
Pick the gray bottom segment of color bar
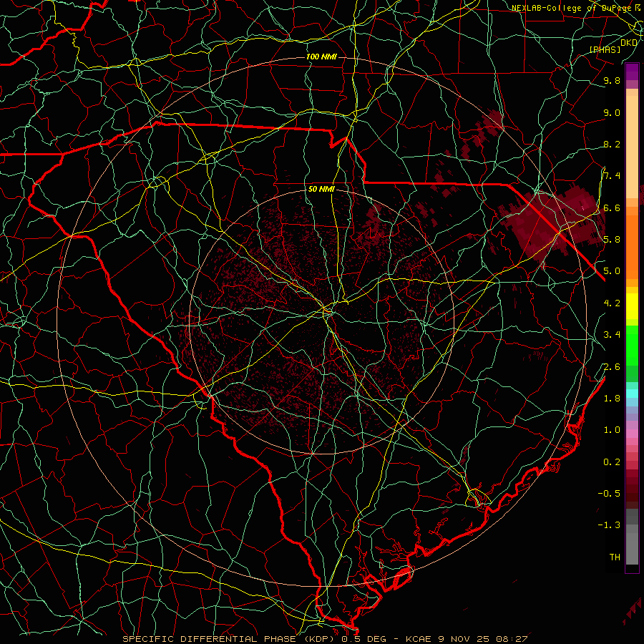[632, 548]
